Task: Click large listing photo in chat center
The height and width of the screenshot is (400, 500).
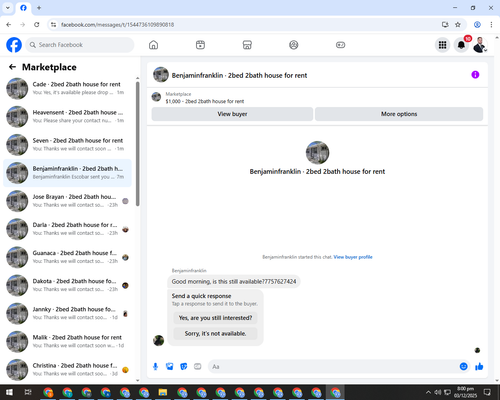Action: click(317, 153)
